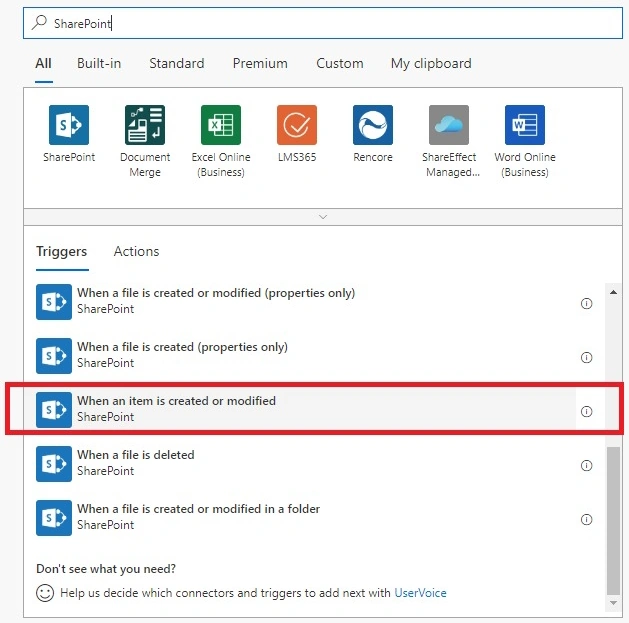The image size is (629, 623).
Task: Switch to the Premium tab
Action: (260, 63)
